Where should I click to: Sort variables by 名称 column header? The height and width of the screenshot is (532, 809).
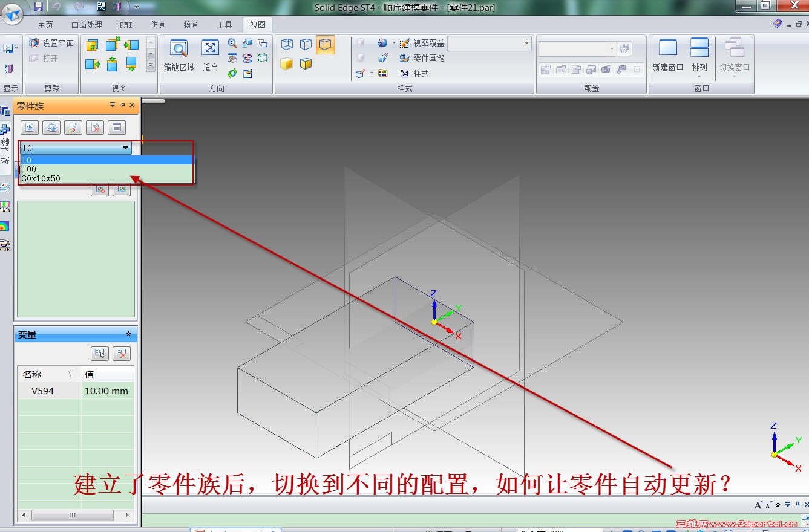(50, 374)
